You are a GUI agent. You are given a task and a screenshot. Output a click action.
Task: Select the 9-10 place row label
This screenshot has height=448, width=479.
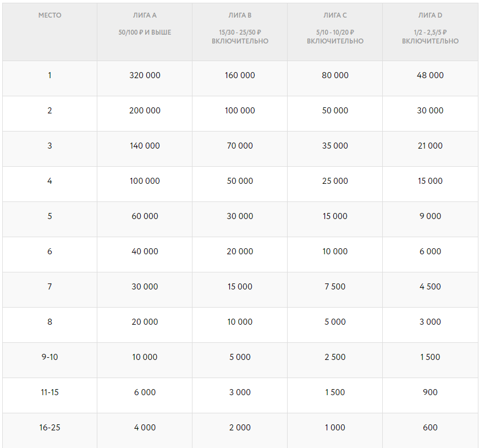[x=49, y=357]
